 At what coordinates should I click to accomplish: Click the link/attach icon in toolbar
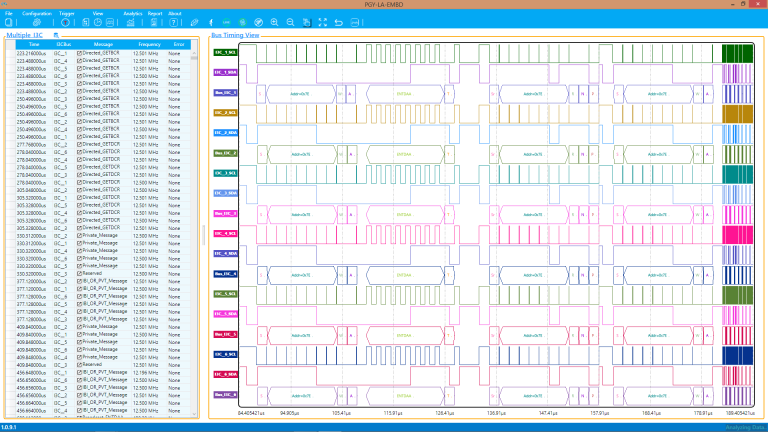(194, 23)
